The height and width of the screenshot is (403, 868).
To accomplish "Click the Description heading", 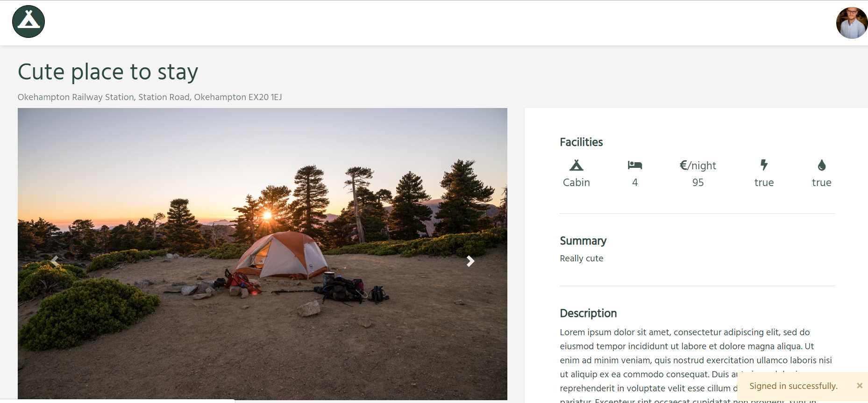I will pos(588,313).
